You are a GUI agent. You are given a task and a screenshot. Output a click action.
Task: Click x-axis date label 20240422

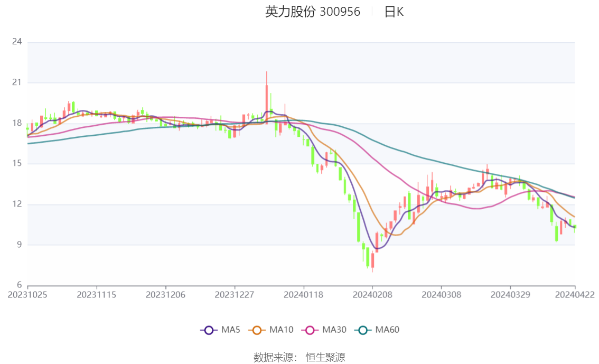pyautogui.click(x=575, y=295)
